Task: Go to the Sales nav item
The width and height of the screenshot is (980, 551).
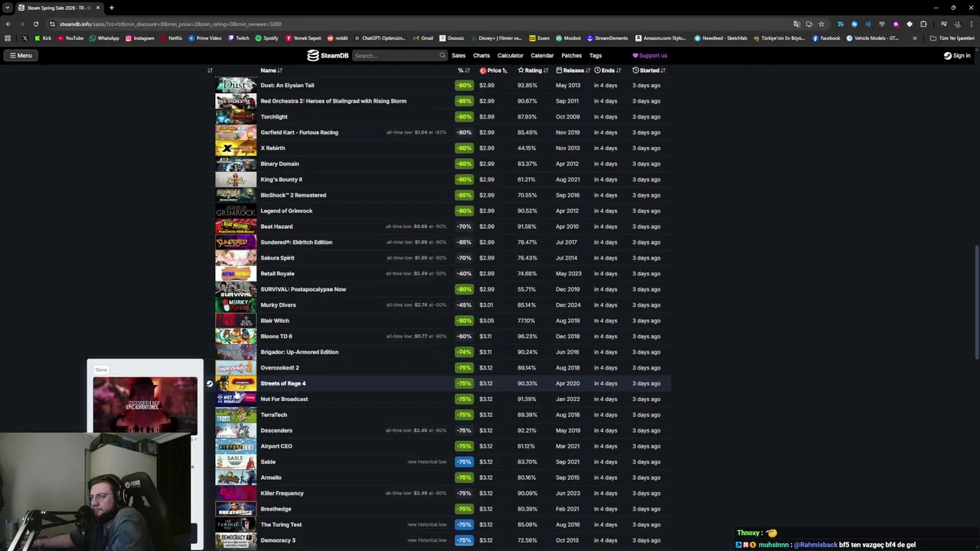Action: click(459, 55)
